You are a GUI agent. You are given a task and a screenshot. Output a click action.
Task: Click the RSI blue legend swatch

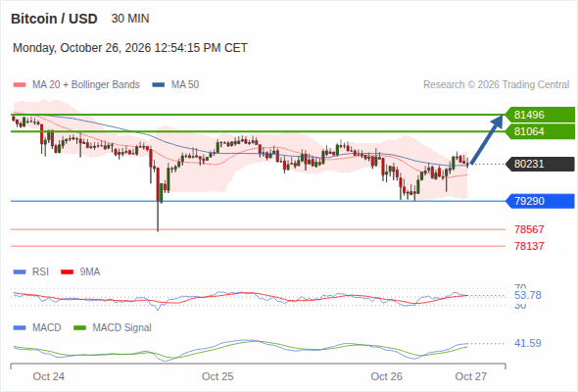pos(20,272)
